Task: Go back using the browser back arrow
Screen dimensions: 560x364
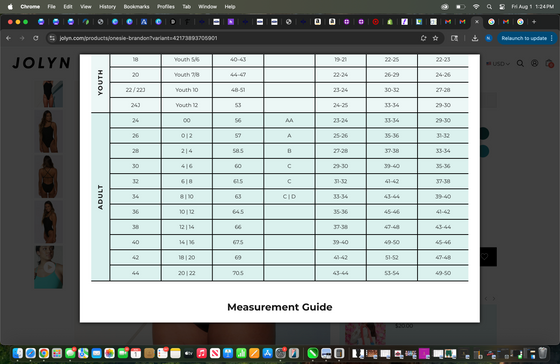Action: 9,38
